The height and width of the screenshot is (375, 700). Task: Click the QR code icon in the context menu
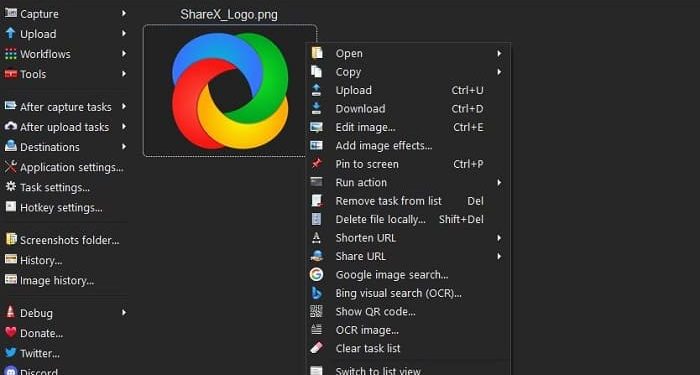[317, 311]
